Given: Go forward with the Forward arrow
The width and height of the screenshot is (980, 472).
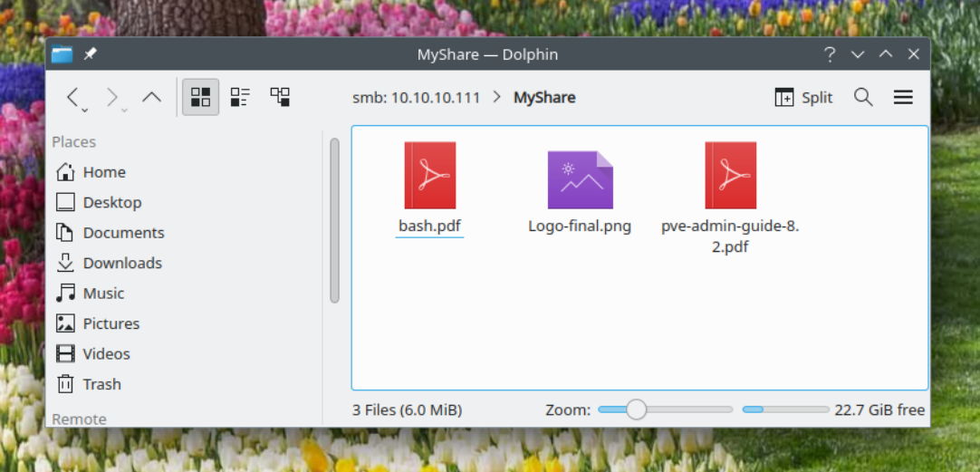Looking at the screenshot, I should point(112,97).
